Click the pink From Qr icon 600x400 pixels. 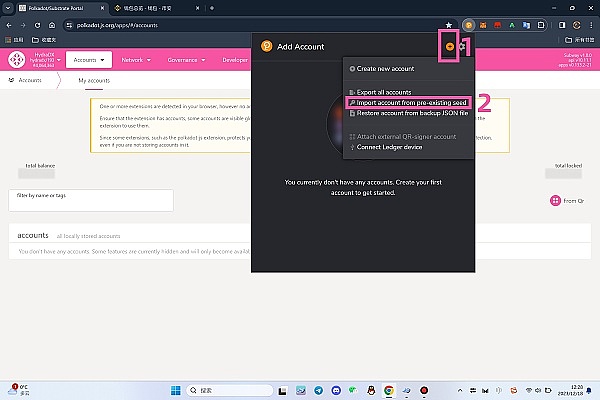coord(556,200)
